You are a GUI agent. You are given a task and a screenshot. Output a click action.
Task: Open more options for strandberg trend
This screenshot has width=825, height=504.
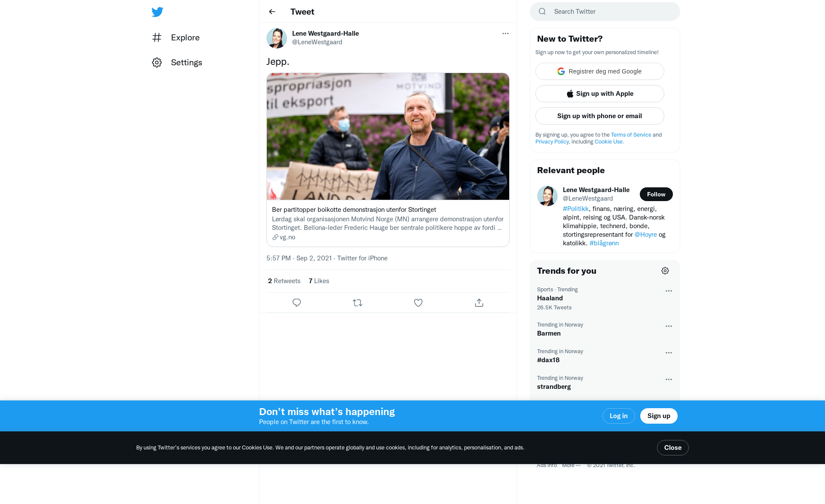(669, 379)
